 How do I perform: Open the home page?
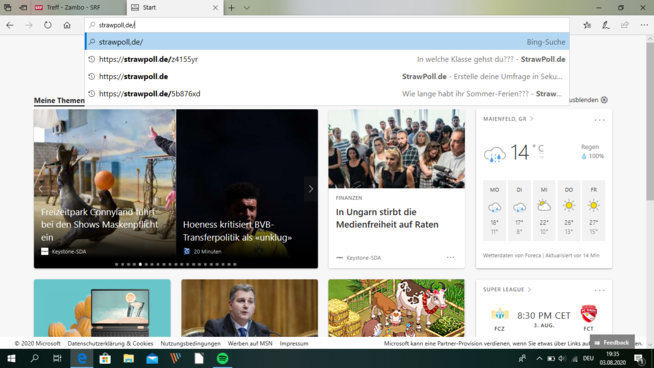[67, 25]
